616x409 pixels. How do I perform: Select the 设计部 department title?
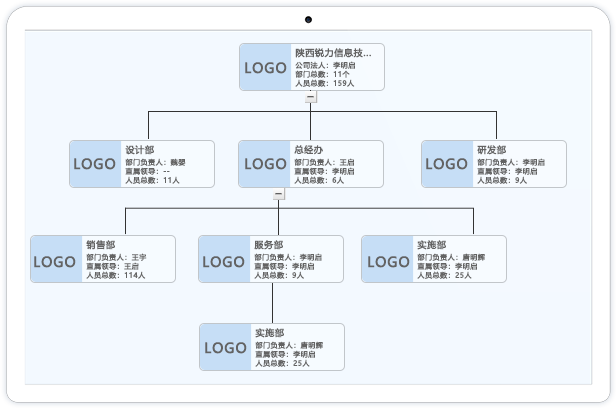click(139, 150)
